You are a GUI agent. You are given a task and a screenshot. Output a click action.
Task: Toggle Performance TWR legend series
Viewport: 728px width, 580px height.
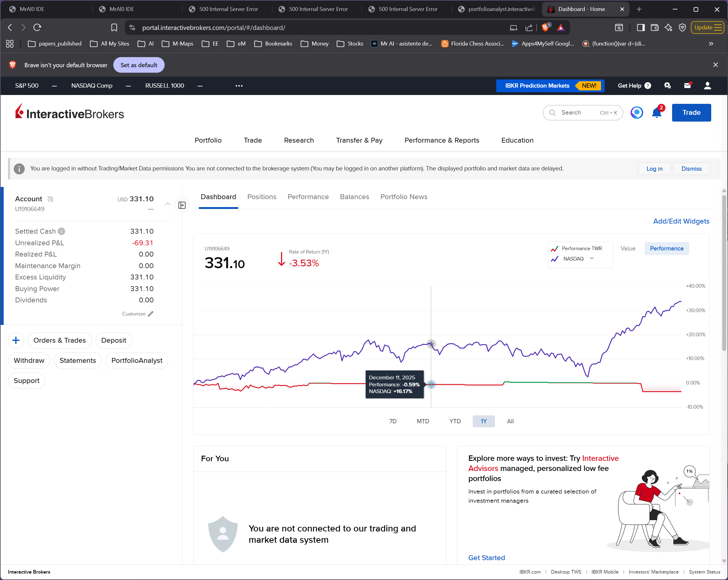577,248
